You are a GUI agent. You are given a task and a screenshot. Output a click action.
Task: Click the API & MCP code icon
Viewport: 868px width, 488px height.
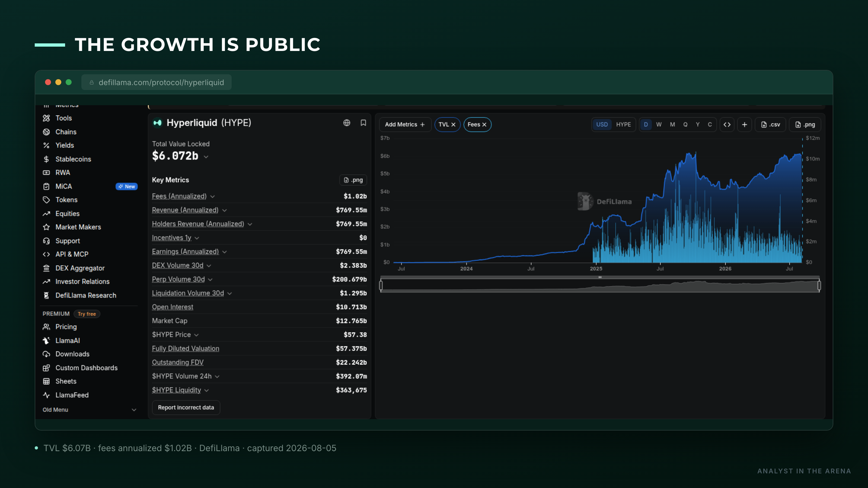[x=46, y=254]
